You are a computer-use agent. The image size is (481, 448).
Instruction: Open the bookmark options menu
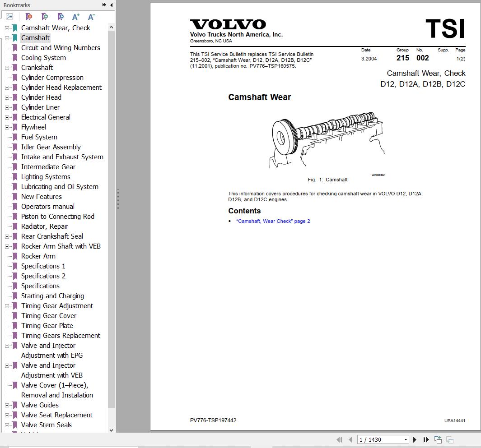(10, 16)
